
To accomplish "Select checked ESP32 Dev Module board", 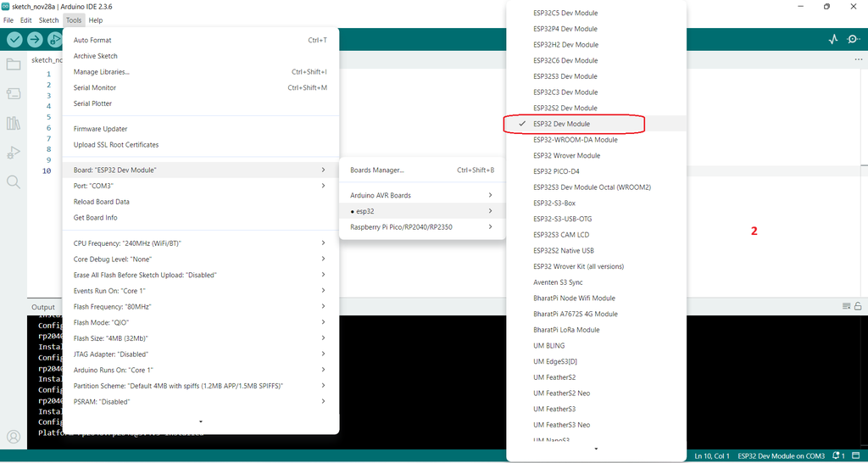I will coord(596,124).
